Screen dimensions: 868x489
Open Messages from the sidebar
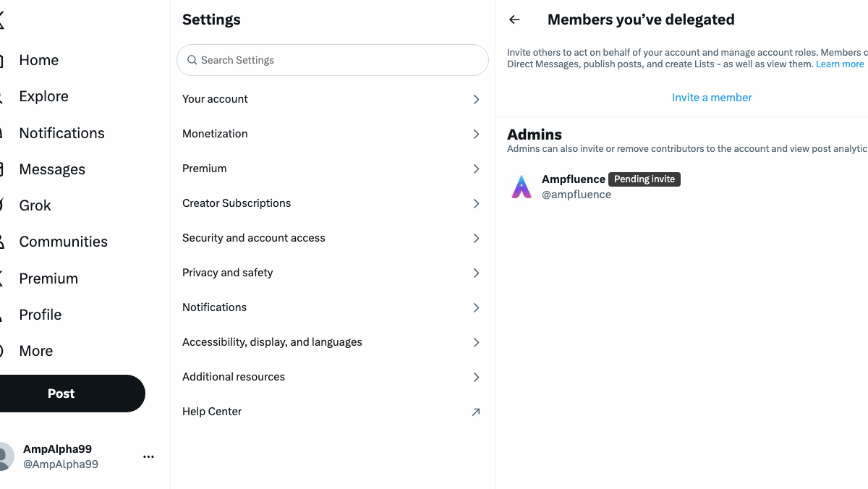(51, 169)
